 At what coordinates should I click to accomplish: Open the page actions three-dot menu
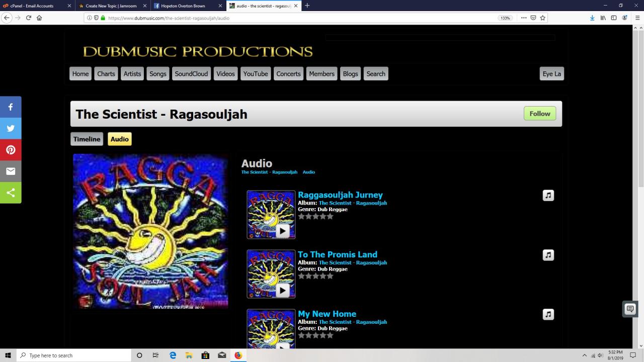[524, 18]
